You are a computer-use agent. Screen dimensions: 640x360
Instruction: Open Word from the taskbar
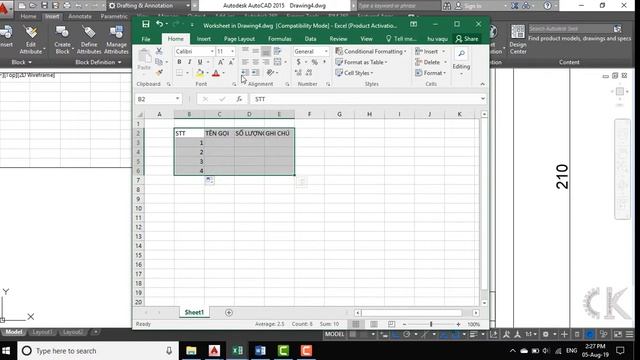click(260, 351)
